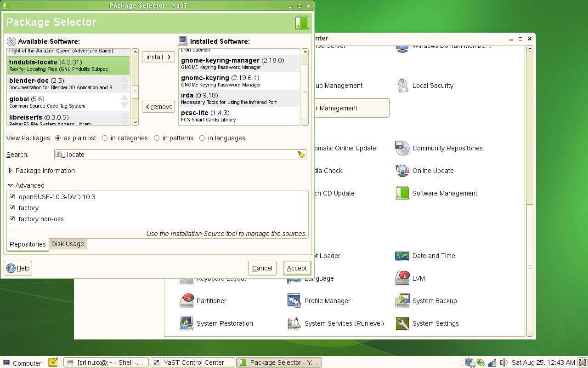Select the irda installed package
The width and height of the screenshot is (588, 368).
[239, 98]
